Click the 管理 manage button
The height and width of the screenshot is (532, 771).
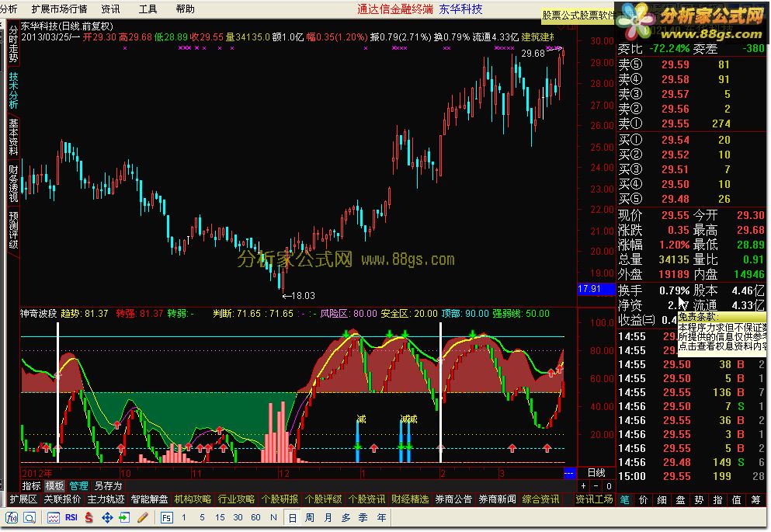coord(78,486)
